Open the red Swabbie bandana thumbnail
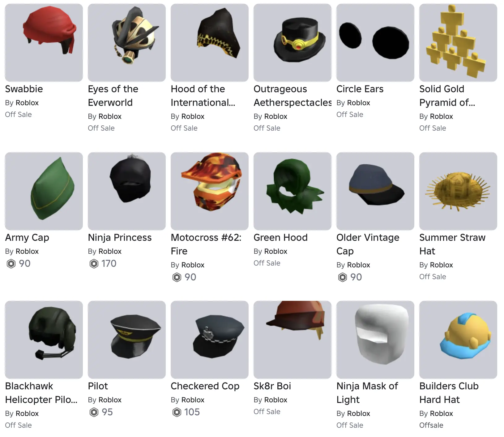 (x=44, y=43)
